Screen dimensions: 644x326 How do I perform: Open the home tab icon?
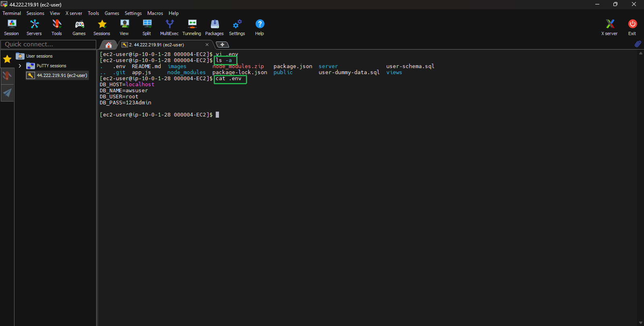108,45
